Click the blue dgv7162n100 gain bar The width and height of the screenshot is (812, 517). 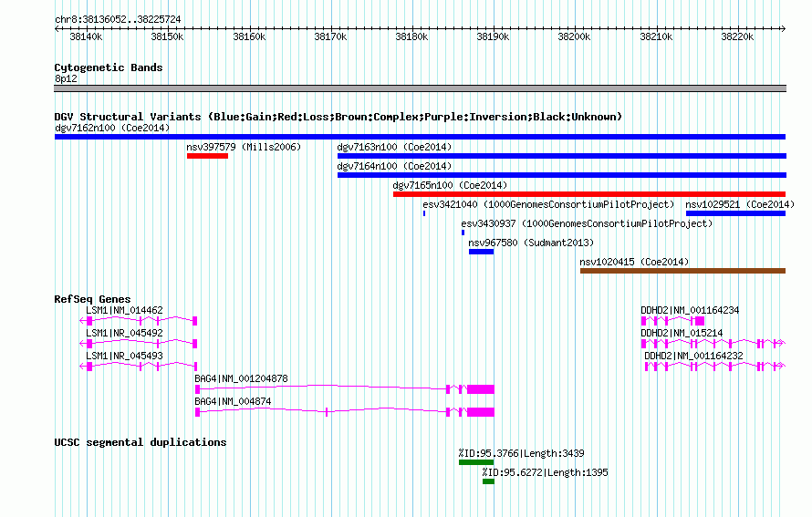click(x=420, y=137)
